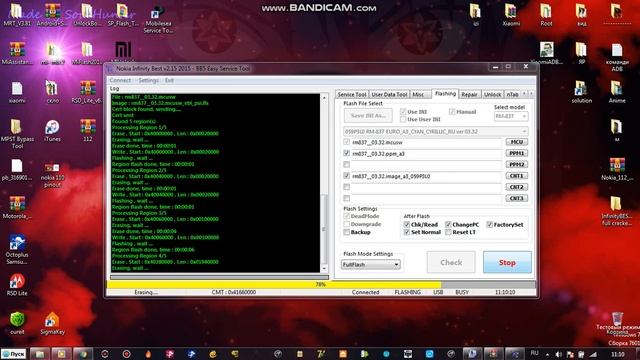Open the RSD_Lite_v6 archive icon
The height and width of the screenshot is (360, 640).
pos(87,92)
